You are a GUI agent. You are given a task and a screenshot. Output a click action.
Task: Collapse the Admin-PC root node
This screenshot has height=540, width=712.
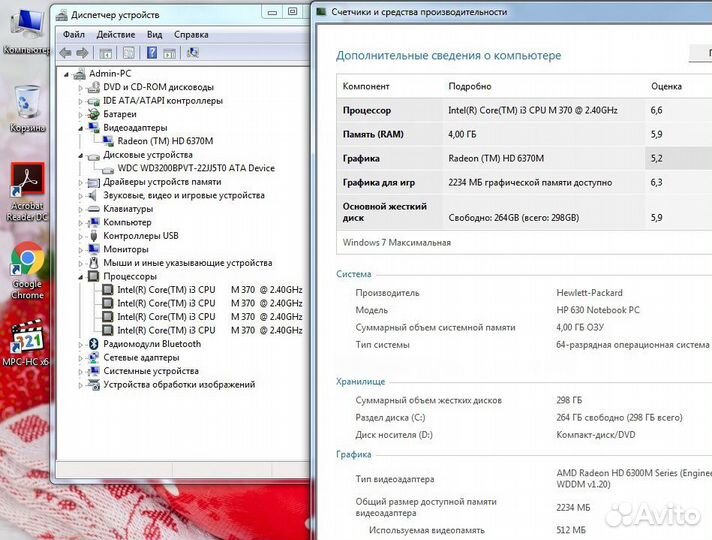pyautogui.click(x=66, y=74)
